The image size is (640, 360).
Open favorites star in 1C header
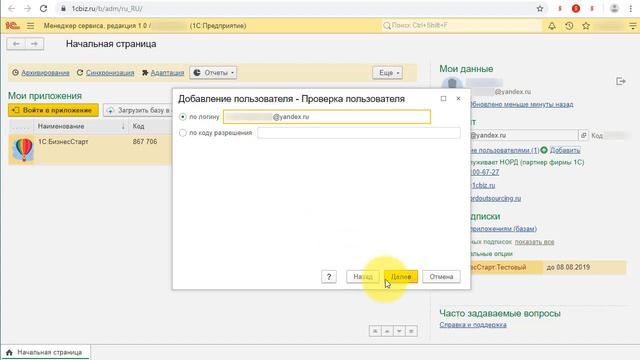[x=586, y=26]
